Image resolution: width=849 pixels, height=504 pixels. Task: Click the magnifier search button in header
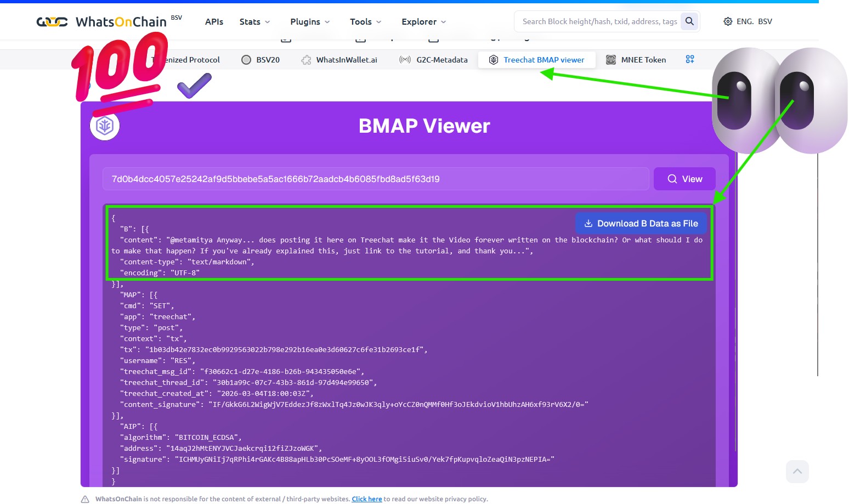pyautogui.click(x=689, y=21)
